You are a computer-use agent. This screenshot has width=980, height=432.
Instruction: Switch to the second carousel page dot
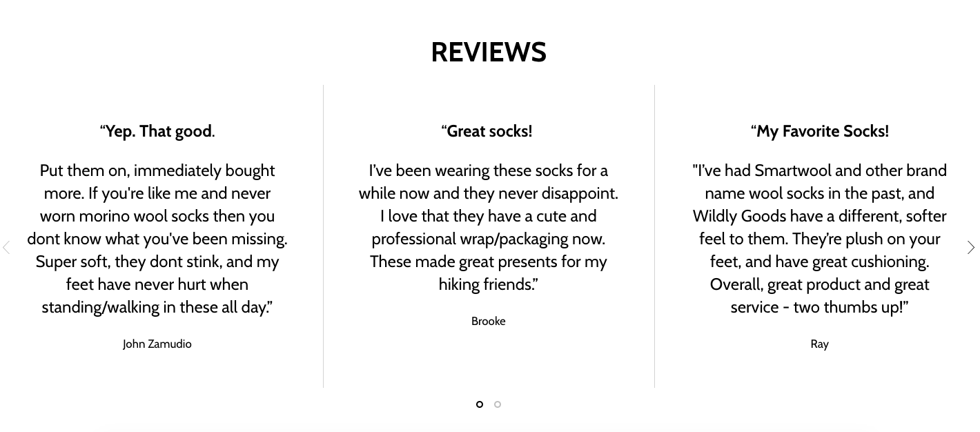(498, 404)
